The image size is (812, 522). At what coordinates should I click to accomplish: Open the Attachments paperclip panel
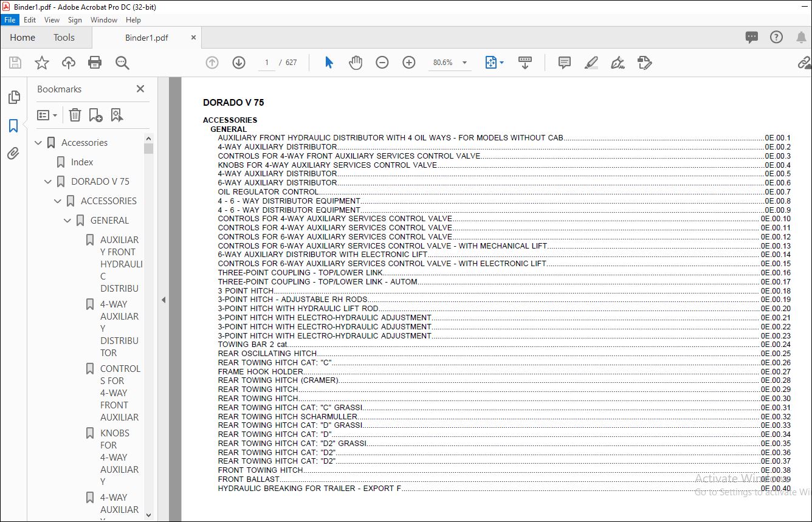(13, 154)
